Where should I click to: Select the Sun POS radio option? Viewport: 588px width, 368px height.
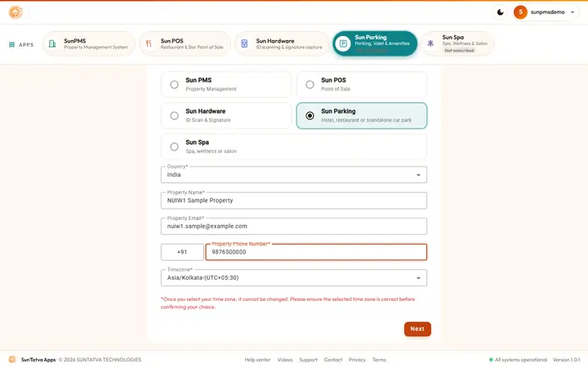(x=310, y=84)
